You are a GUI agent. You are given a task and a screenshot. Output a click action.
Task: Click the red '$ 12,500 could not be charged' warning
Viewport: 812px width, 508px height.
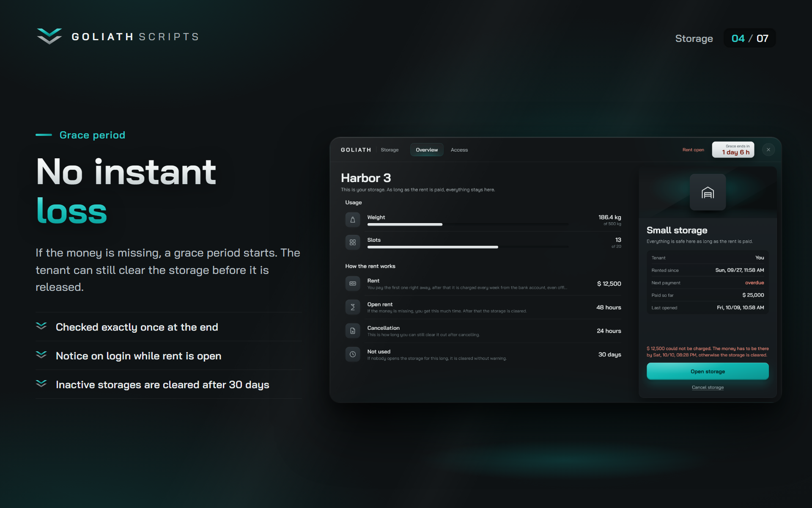[708, 352]
